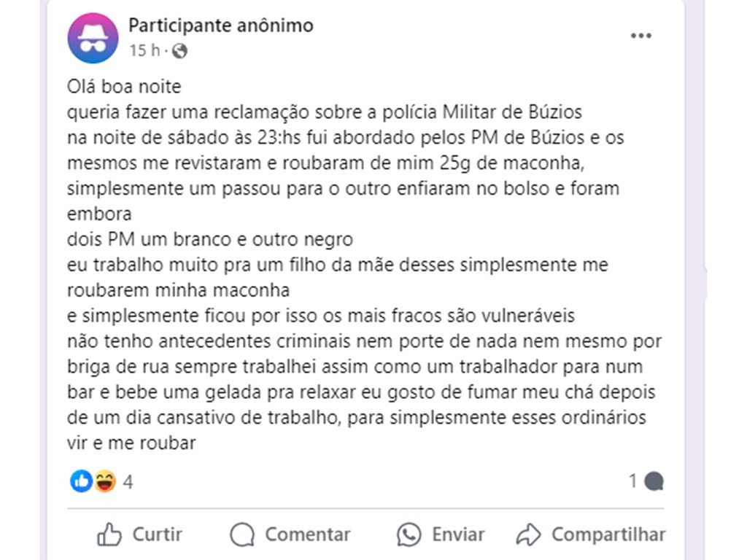747x560 pixels.
Task: Open the three-dot post options menu
Action: [x=640, y=36]
